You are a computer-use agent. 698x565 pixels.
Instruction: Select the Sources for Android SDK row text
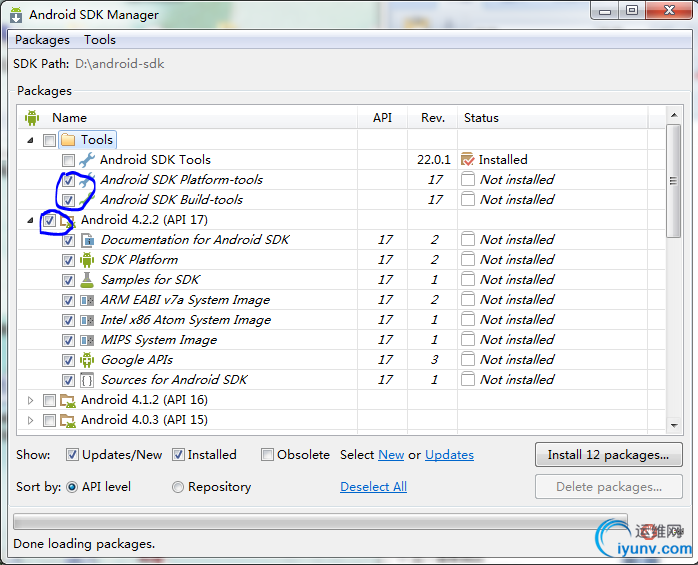point(174,380)
